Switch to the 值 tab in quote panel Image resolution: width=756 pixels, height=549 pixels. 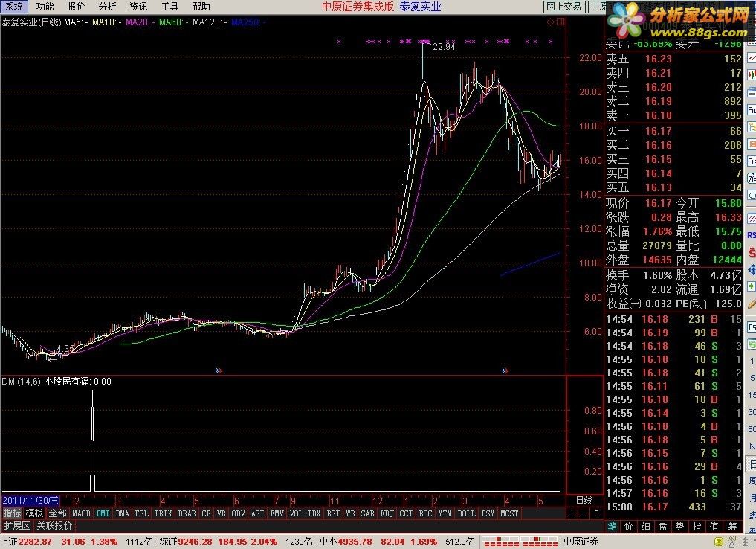pos(714,527)
